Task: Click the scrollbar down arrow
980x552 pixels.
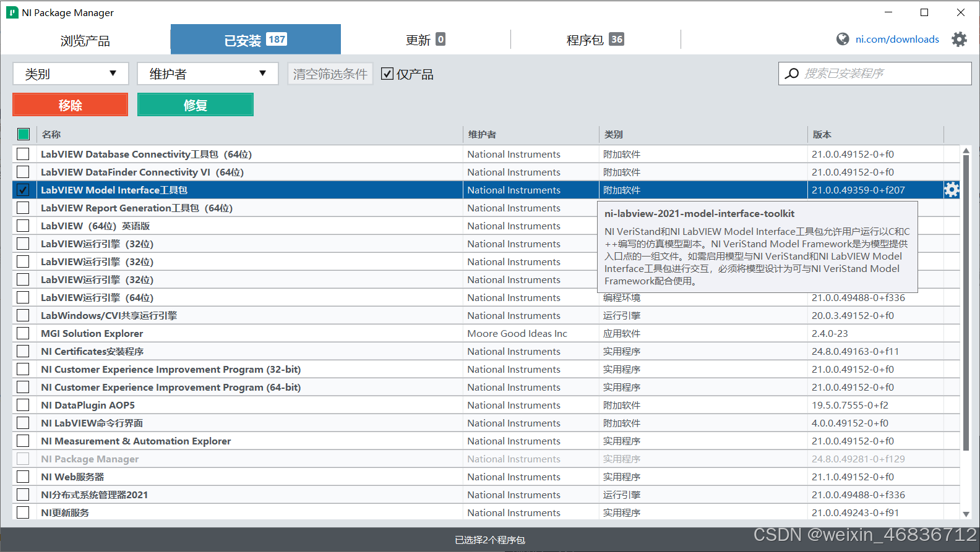Action: (x=966, y=514)
